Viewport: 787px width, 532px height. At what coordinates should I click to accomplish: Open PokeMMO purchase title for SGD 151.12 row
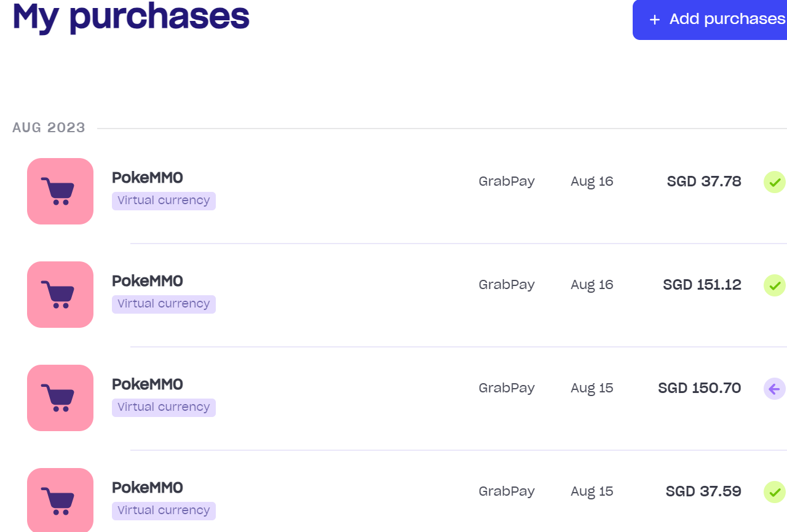[x=148, y=281]
